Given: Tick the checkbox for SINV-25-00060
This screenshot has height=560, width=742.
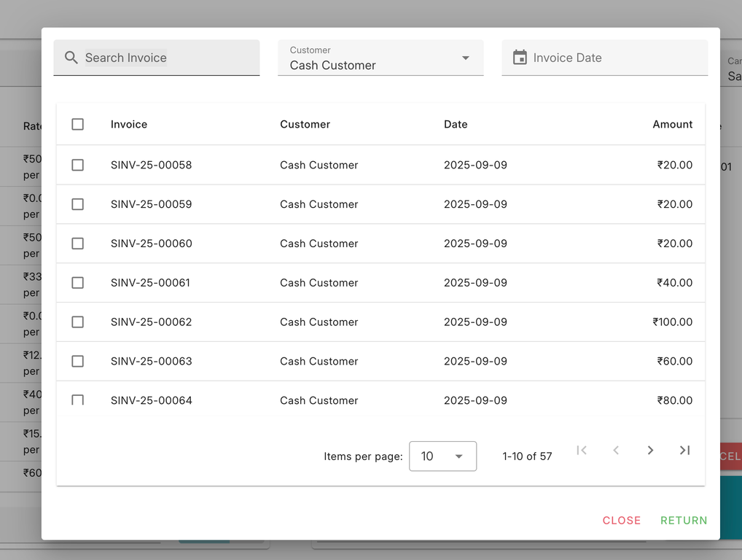Looking at the screenshot, I should pos(77,244).
